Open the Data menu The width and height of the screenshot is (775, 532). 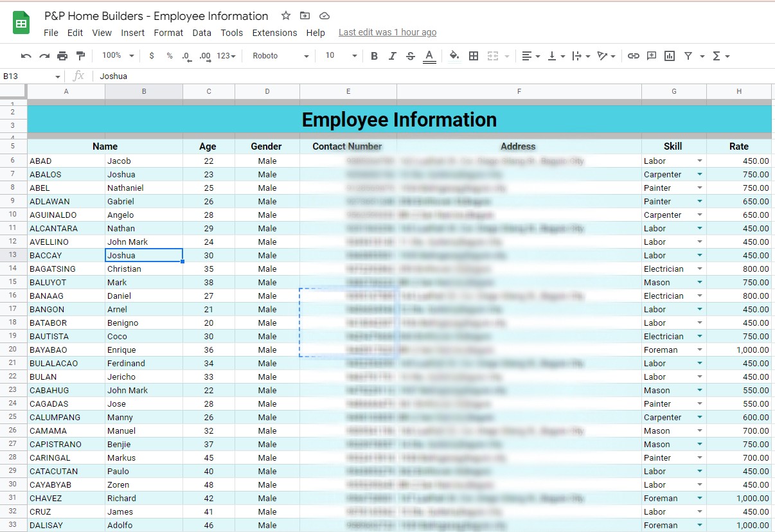202,33
